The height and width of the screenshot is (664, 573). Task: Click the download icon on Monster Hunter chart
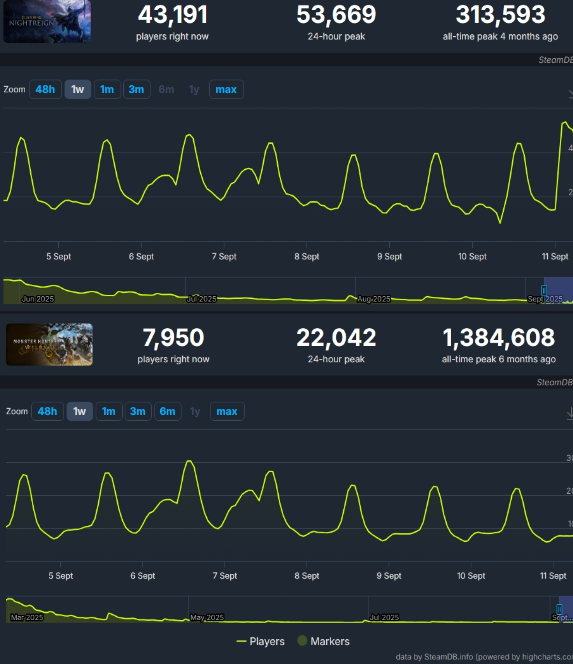(x=570, y=412)
